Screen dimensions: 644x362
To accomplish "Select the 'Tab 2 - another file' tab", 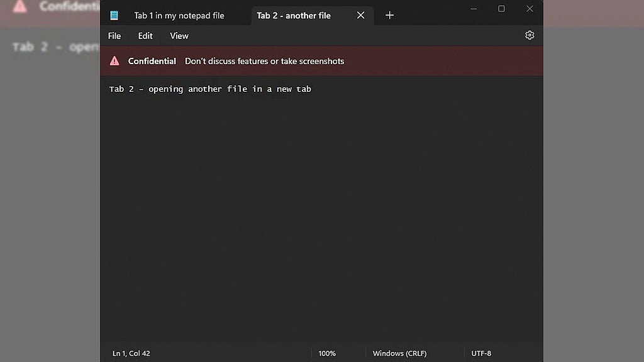I will tap(312, 16).
